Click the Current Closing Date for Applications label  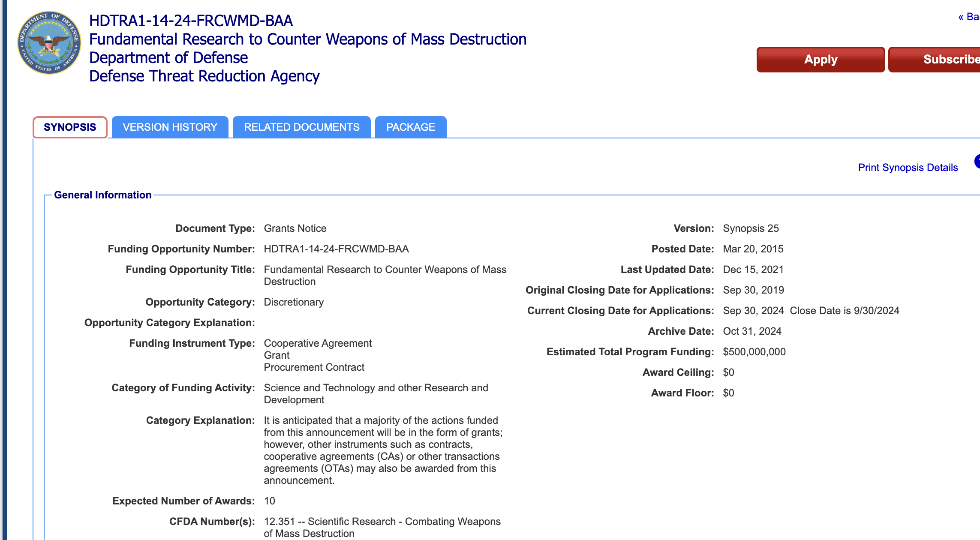(621, 311)
